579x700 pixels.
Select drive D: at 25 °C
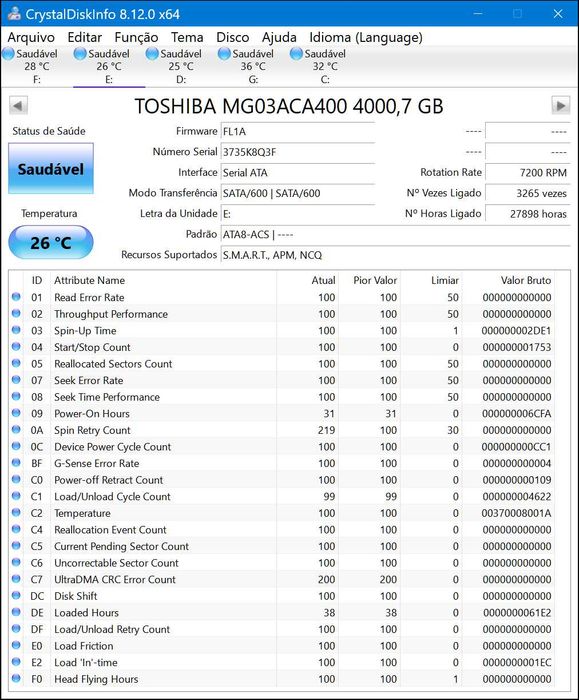pyautogui.click(x=181, y=66)
